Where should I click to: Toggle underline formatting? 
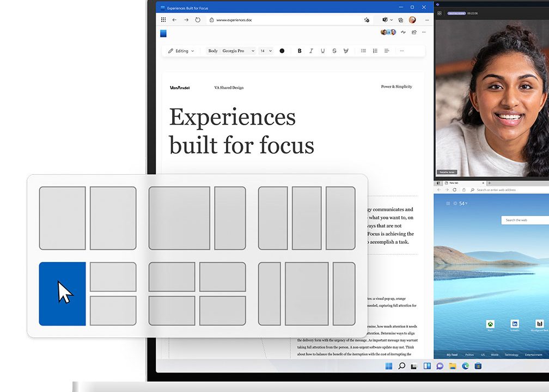[322, 51]
